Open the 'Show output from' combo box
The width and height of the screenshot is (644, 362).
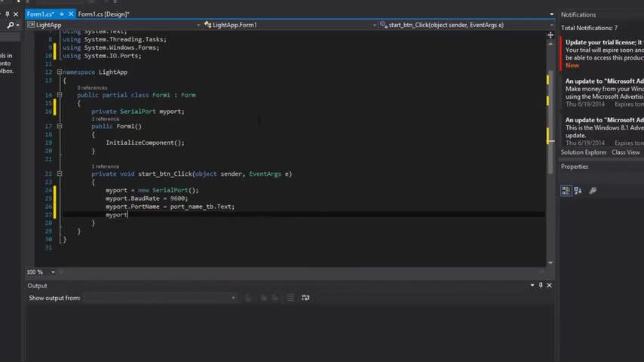pos(160,298)
